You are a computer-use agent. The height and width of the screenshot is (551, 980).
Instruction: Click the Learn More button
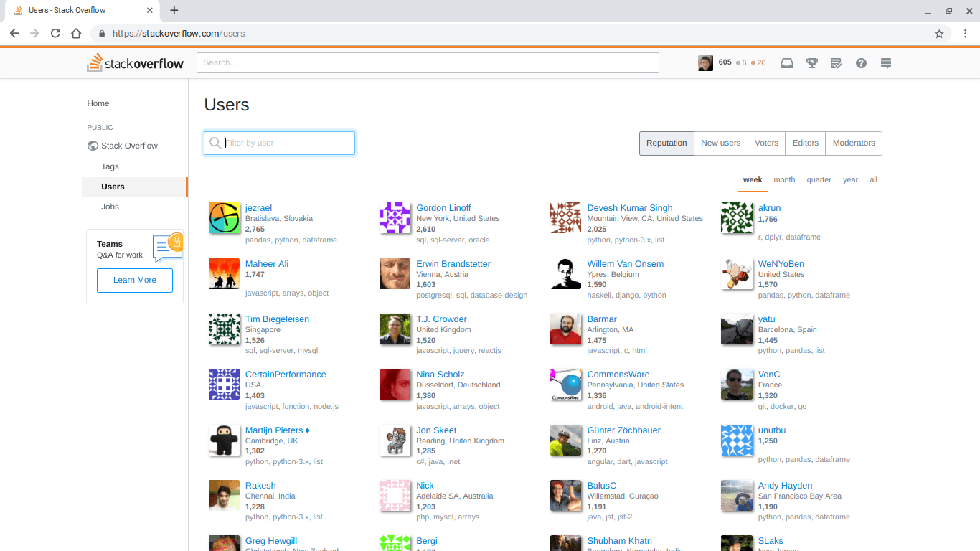click(x=135, y=280)
